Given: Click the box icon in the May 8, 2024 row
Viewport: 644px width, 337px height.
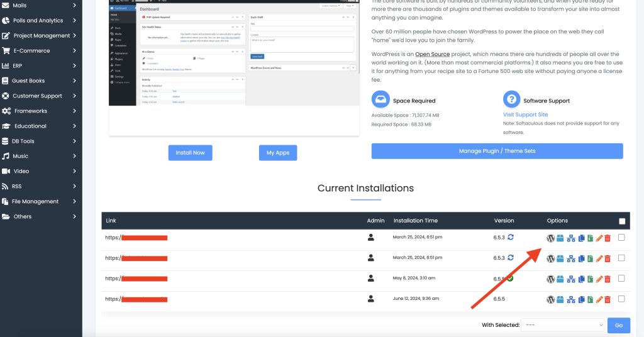Looking at the screenshot, I should pos(560,279).
